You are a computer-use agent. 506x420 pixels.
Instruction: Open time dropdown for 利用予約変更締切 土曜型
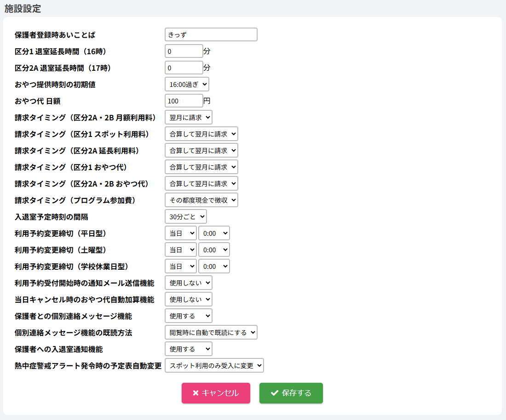214,250
